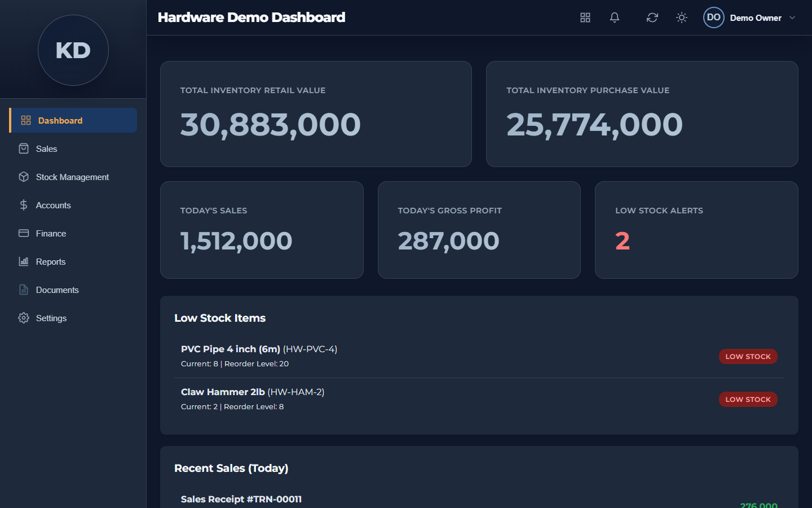This screenshot has width=812, height=508.
Task: Click LOW STOCK badge for PVC Pipe
Action: [x=748, y=356]
